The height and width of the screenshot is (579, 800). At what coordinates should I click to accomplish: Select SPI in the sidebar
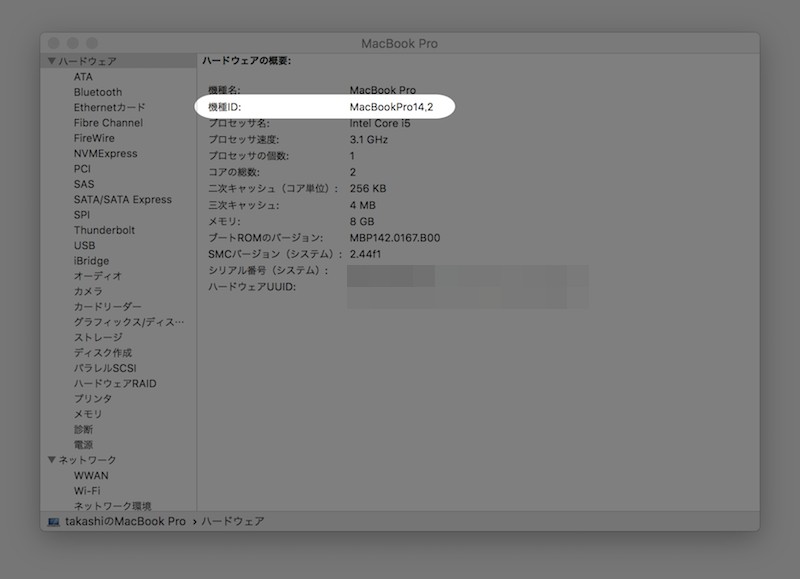coord(82,215)
